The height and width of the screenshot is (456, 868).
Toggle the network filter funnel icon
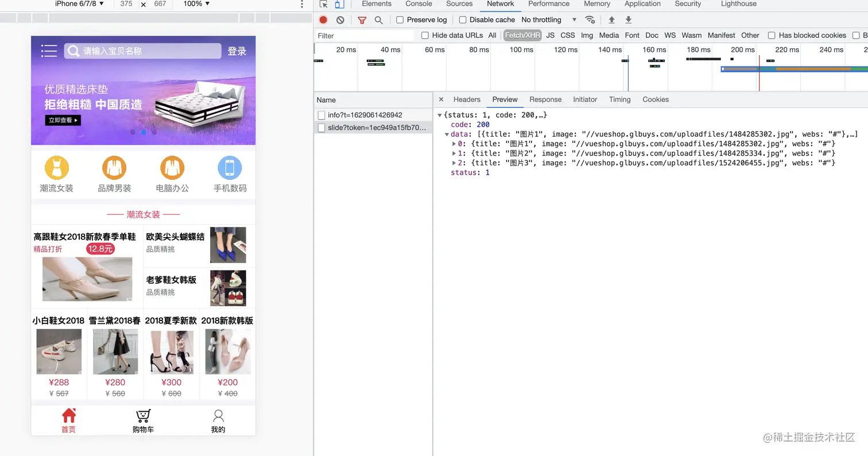[362, 20]
